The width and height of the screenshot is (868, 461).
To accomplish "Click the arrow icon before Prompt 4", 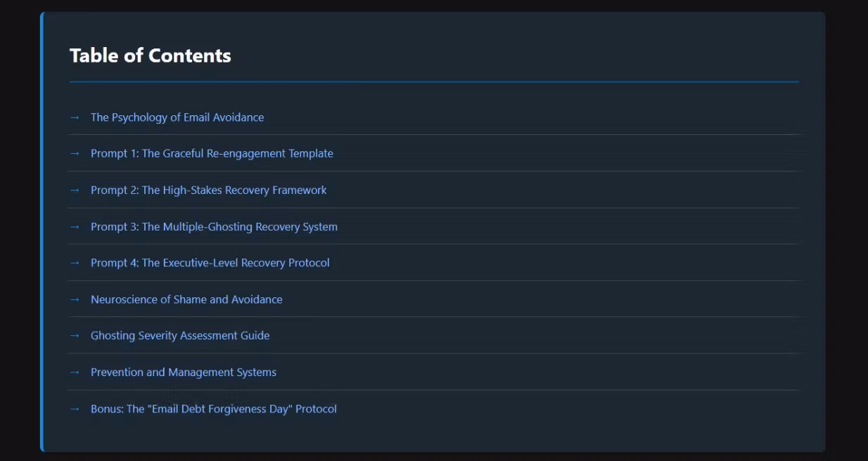I will [x=75, y=263].
